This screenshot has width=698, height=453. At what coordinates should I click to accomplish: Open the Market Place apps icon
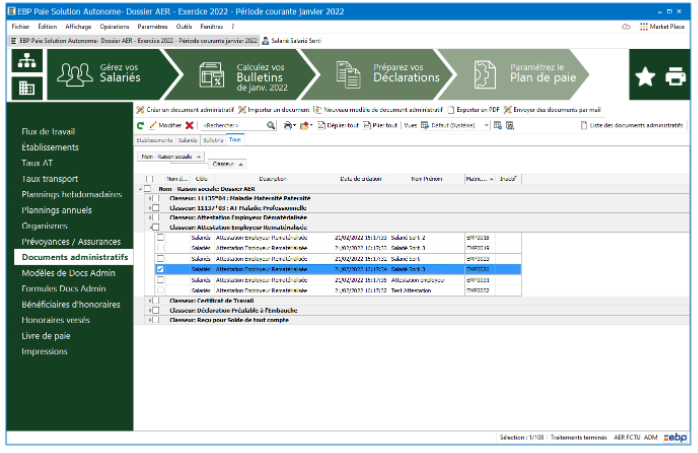coord(643,27)
